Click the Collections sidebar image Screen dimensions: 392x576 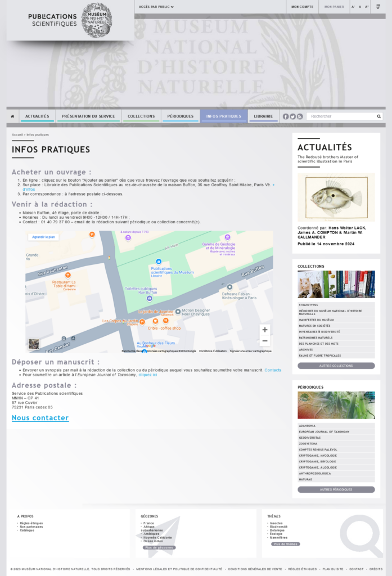click(x=336, y=284)
